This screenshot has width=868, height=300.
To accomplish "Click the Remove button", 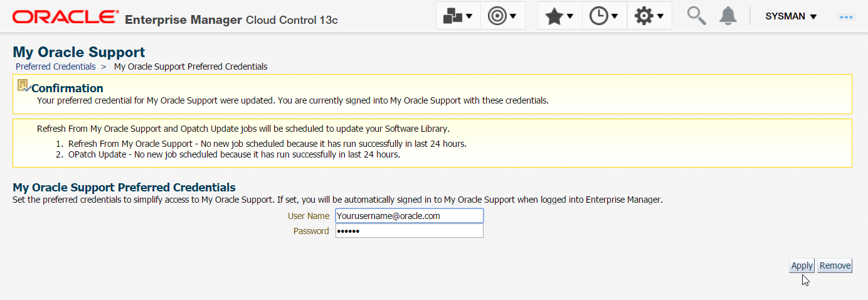I will pyautogui.click(x=835, y=265).
